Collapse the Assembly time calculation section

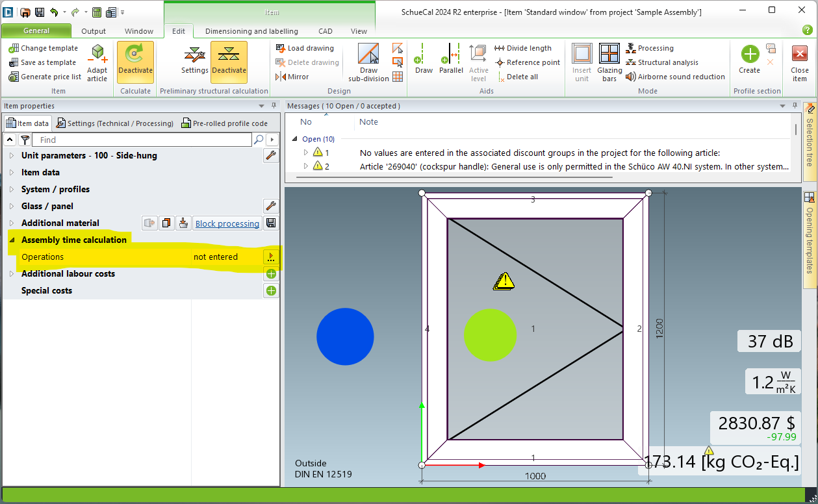pyautogui.click(x=12, y=240)
